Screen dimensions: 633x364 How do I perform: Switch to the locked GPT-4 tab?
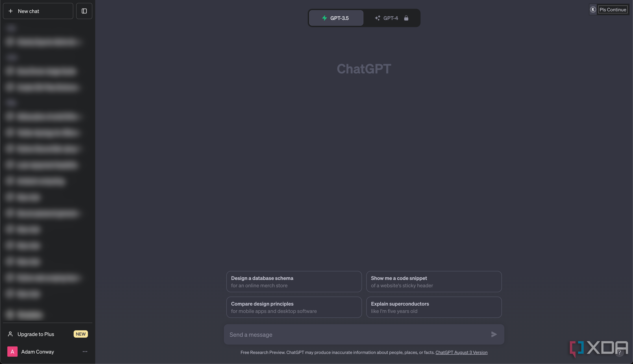point(391,18)
